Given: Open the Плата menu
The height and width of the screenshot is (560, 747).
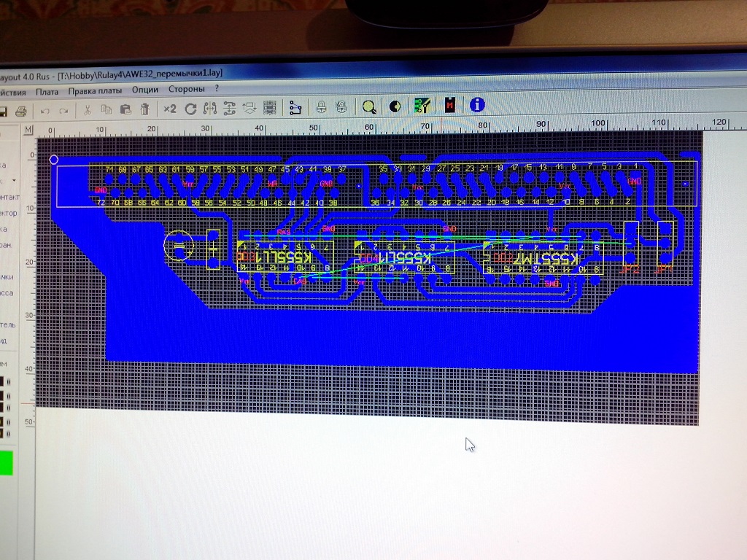Looking at the screenshot, I should tap(47, 92).
